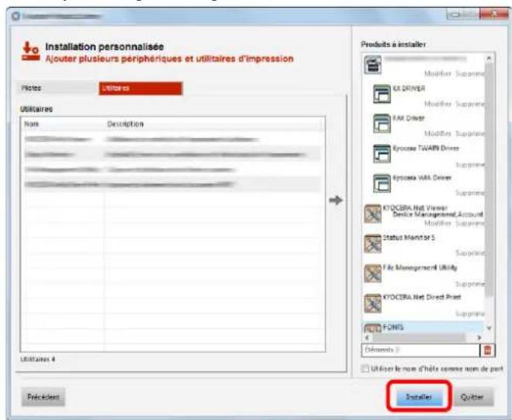Click products list scroll left arrow
Screen dimensions: 512x420
pos(367,338)
